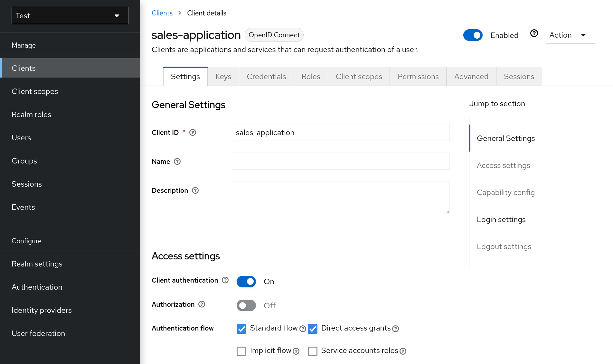The height and width of the screenshot is (364, 613).
Task: Enable the Implicit flow checkbox
Action: click(x=241, y=351)
